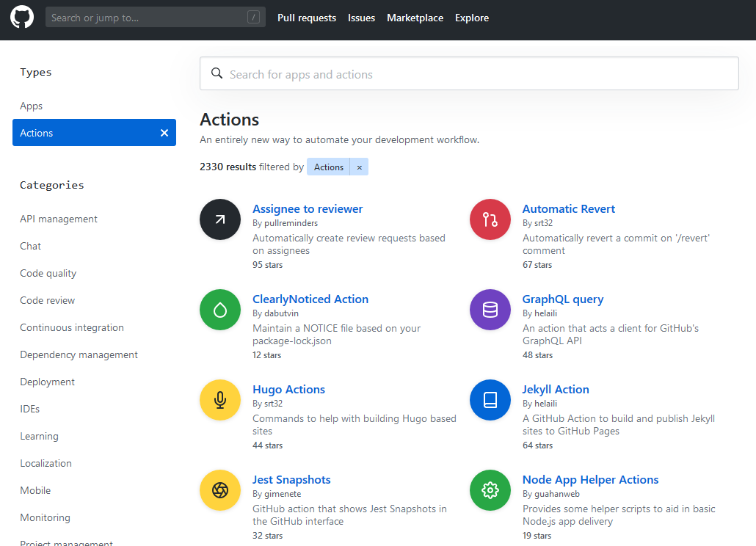The width and height of the screenshot is (756, 546).
Task: Open the Node App Helper gear icon
Action: [490, 490]
